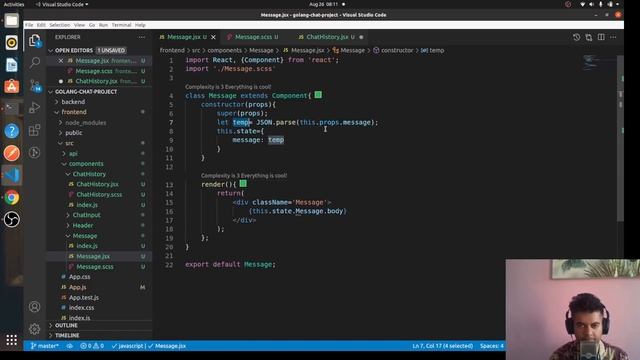This screenshot has height=360, width=640.
Task: Switch to the Message.scss tab
Action: click(253, 37)
